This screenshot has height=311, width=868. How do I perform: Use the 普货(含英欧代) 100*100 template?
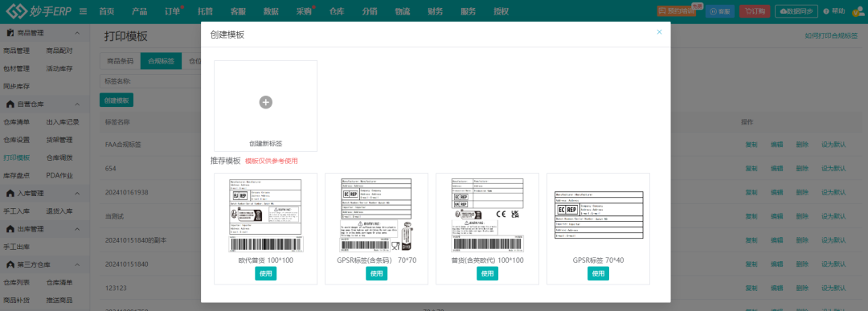click(487, 273)
